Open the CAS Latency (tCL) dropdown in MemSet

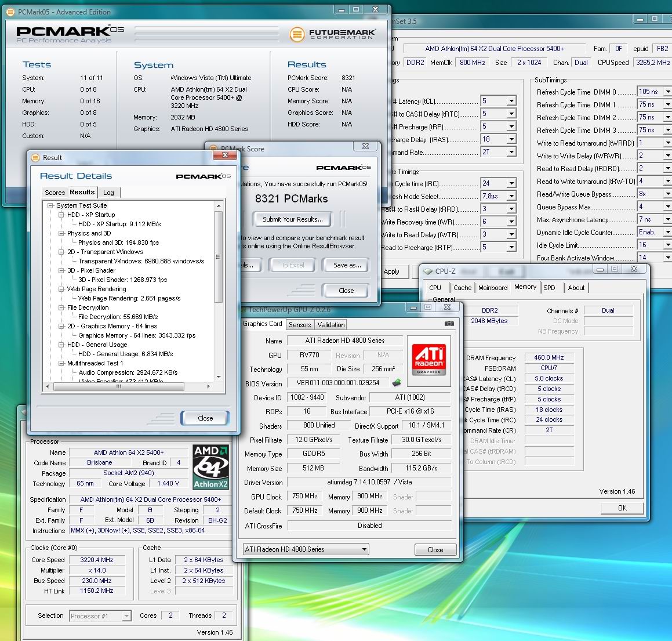point(511,101)
